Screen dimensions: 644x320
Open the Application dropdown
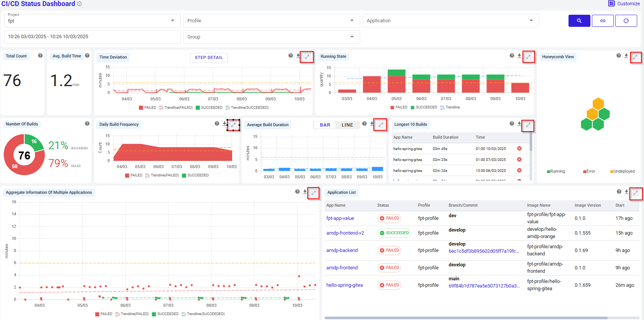(451, 21)
